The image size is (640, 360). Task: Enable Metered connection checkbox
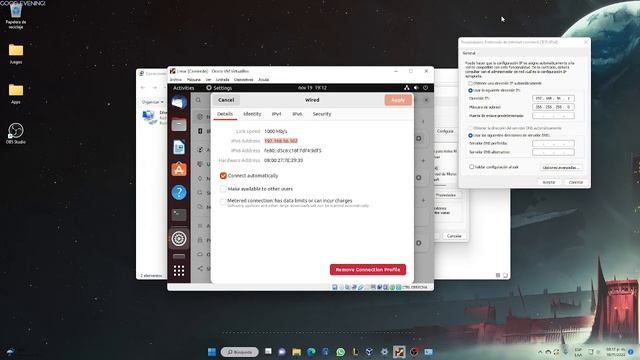click(x=223, y=202)
